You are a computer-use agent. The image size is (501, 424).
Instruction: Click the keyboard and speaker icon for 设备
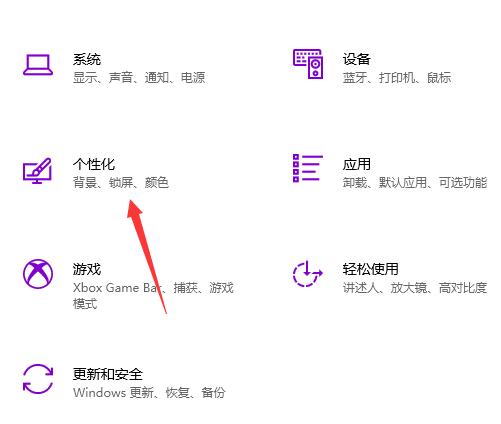point(308,64)
